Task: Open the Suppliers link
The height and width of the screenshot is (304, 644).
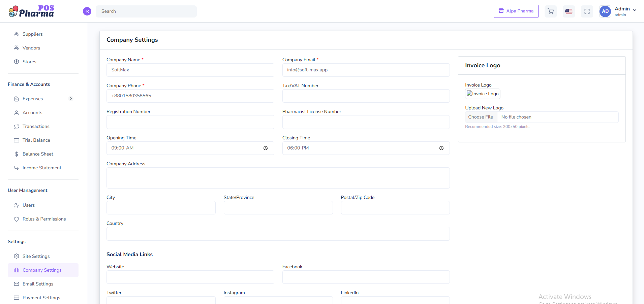Action: [x=32, y=34]
